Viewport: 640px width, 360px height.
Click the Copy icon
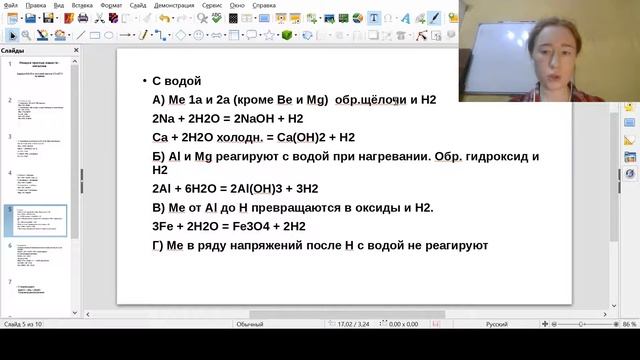pyautogui.click(x=113, y=18)
